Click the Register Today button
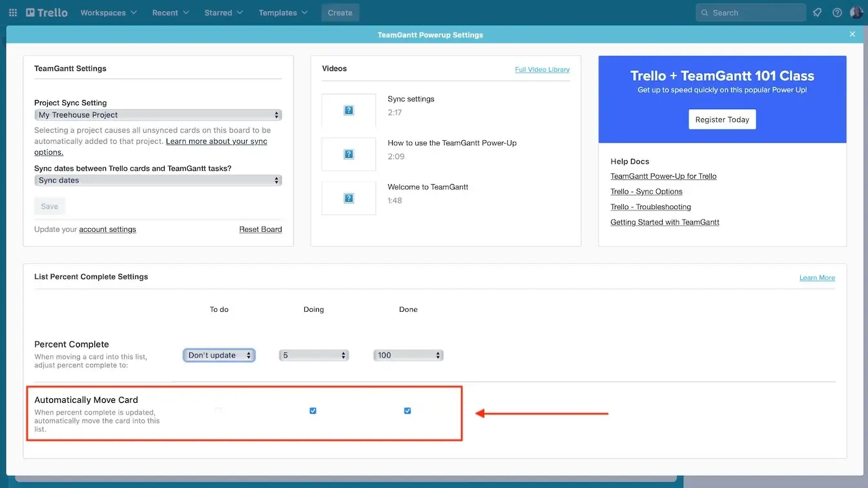868x488 pixels. click(x=722, y=119)
